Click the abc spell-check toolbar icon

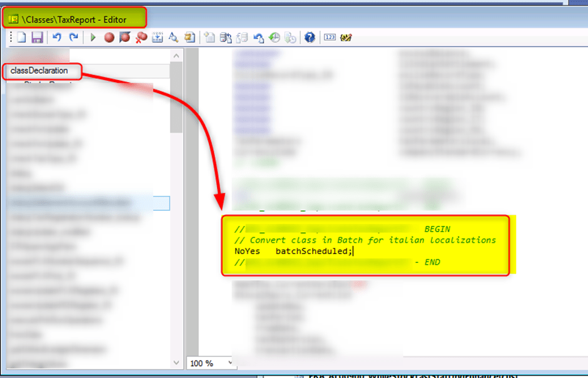click(346, 38)
